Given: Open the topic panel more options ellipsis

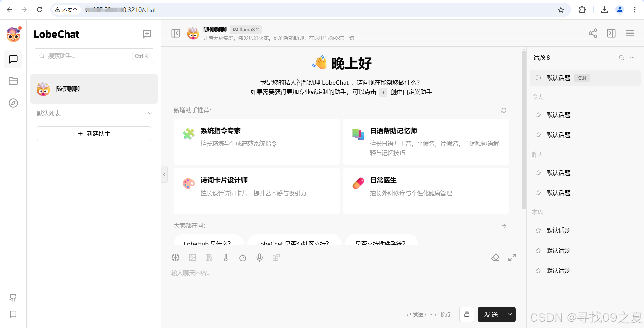Looking at the screenshot, I should (x=632, y=58).
